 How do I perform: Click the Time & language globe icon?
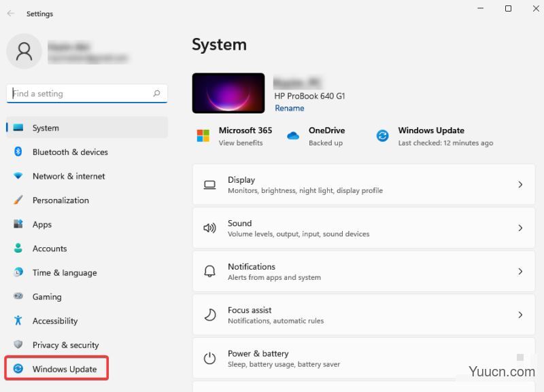click(x=18, y=272)
